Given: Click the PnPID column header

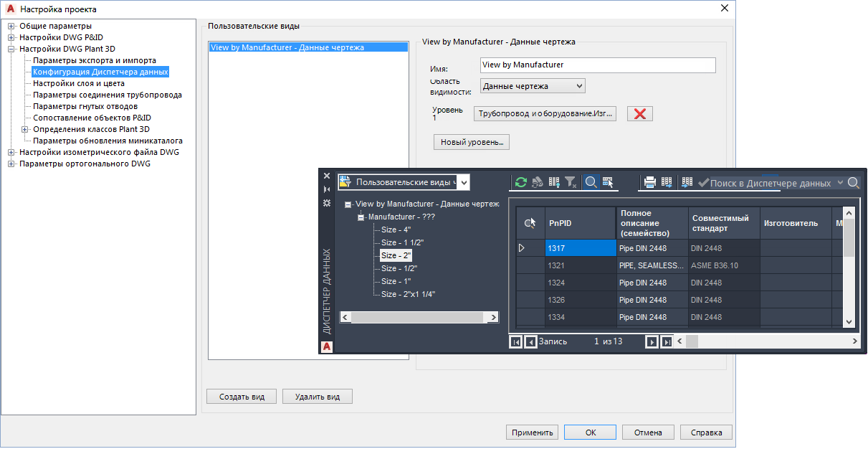Looking at the screenshot, I should click(580, 223).
